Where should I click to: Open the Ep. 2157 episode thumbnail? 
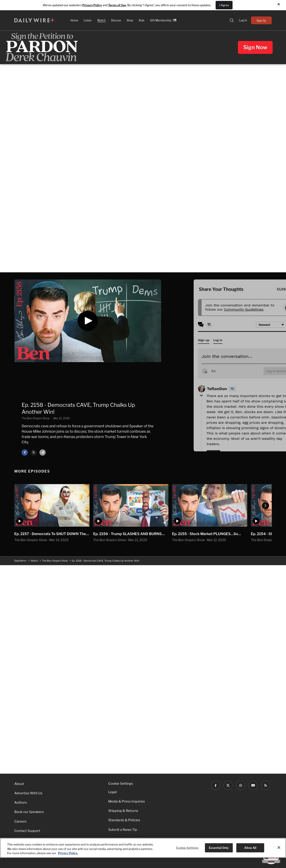click(x=52, y=505)
